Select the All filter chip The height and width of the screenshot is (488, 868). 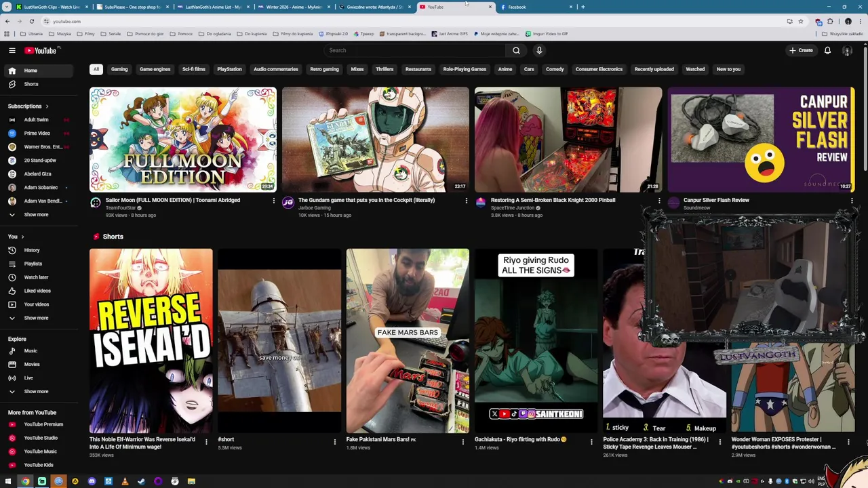pos(96,69)
